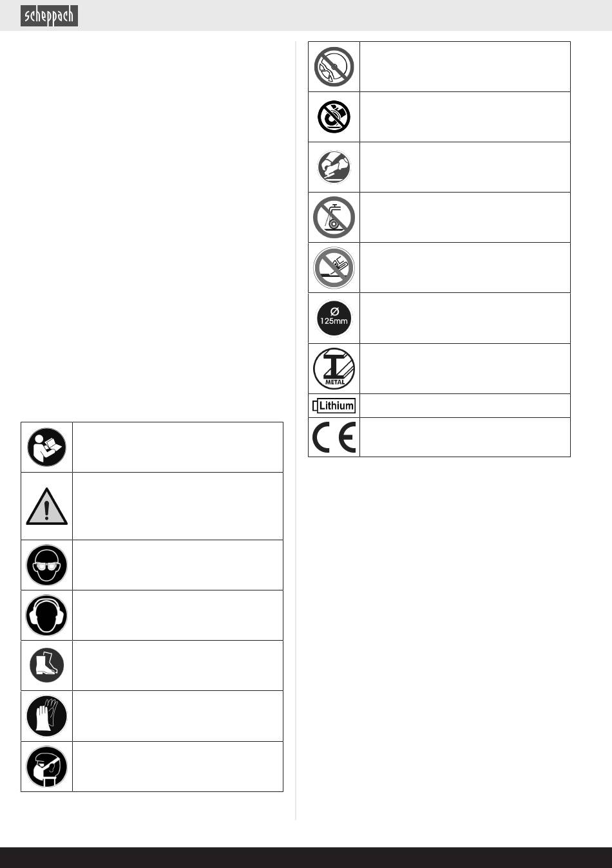Screen dimensions: 612x868
Task: Select the CE conformity mark
Action: [334, 437]
